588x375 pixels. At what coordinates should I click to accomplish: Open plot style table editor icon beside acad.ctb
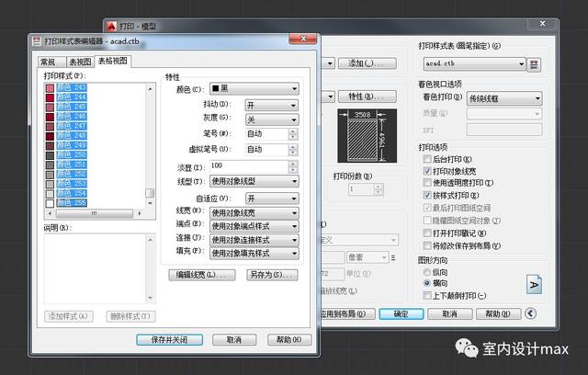coord(534,65)
